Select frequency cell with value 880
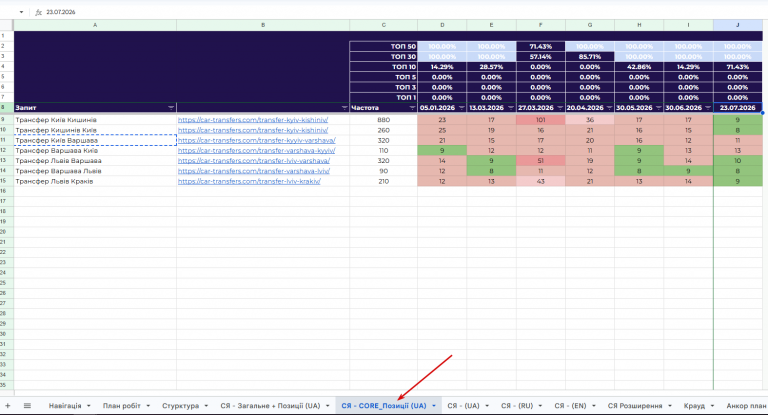 (384, 120)
